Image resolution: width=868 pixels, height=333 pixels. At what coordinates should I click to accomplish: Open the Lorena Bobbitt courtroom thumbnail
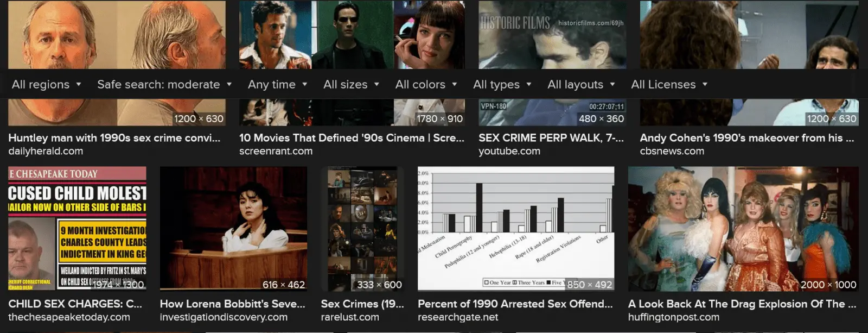(x=233, y=229)
